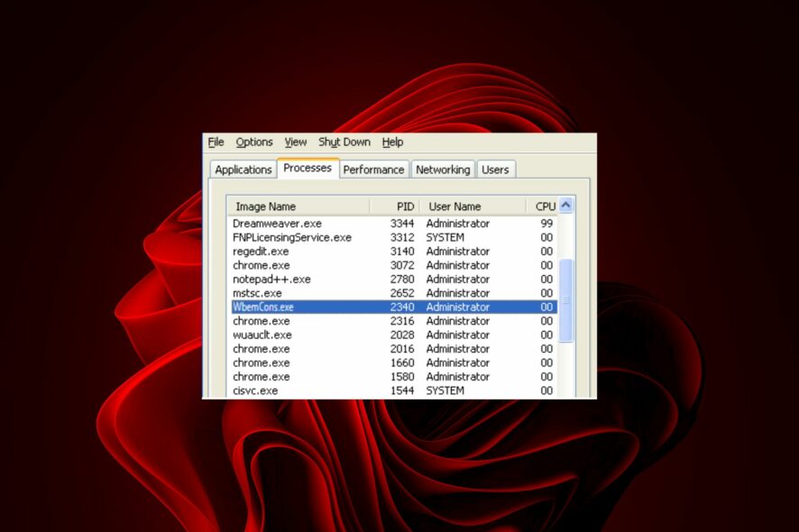This screenshot has width=799, height=532.
Task: Select the Dreamweaver.exe process
Action: point(392,224)
